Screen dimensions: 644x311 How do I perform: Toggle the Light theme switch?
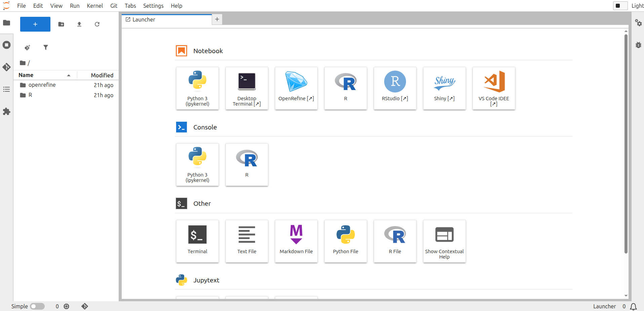coord(620,6)
